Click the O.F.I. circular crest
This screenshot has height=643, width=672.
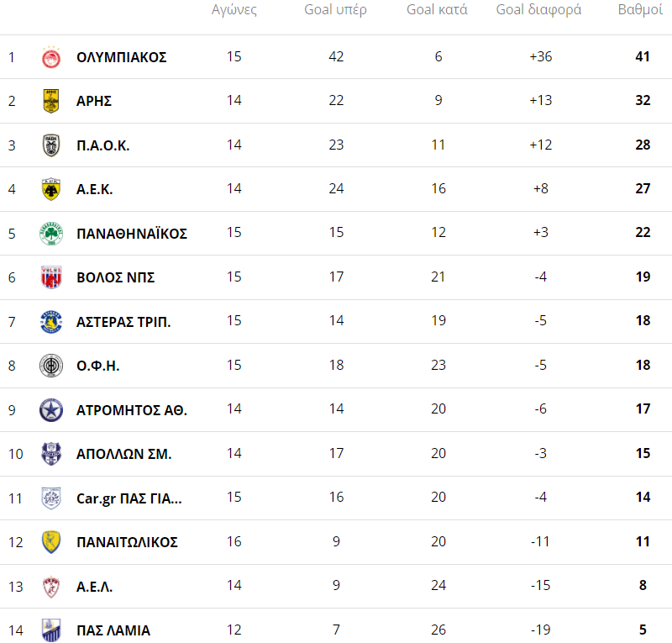point(51,366)
